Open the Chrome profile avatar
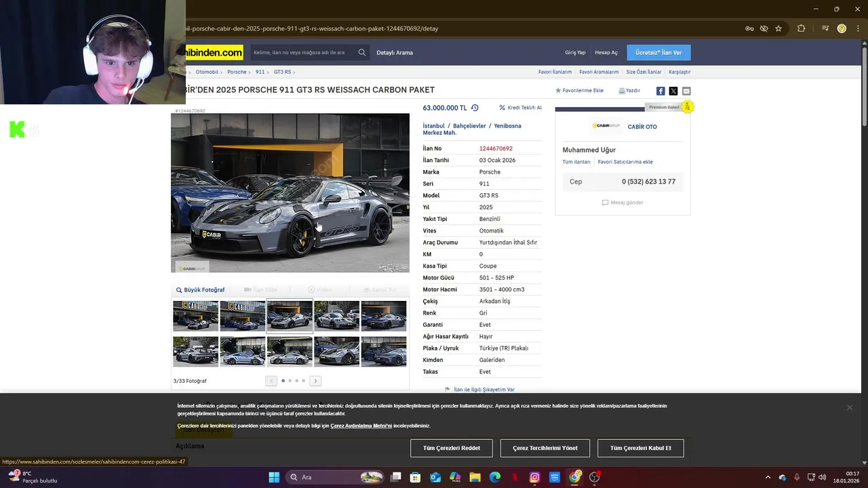 [842, 28]
